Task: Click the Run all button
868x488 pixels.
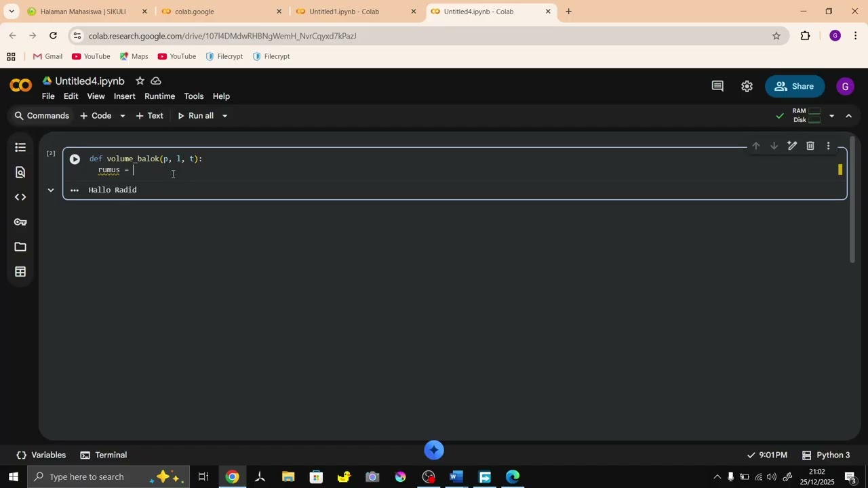Action: click(x=195, y=116)
